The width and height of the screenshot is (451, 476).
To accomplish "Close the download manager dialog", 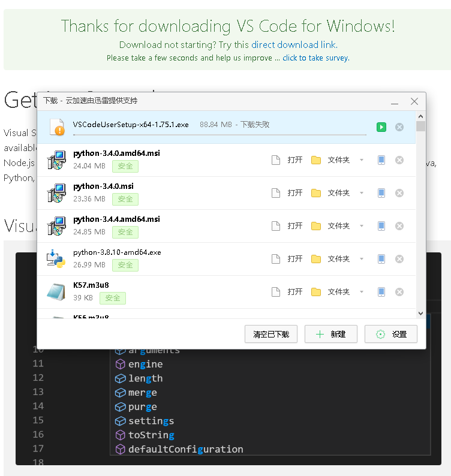I will [414, 101].
